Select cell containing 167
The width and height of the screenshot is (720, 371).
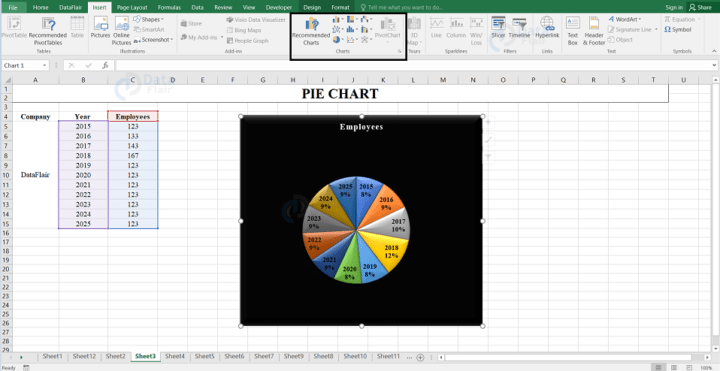[x=133, y=156]
